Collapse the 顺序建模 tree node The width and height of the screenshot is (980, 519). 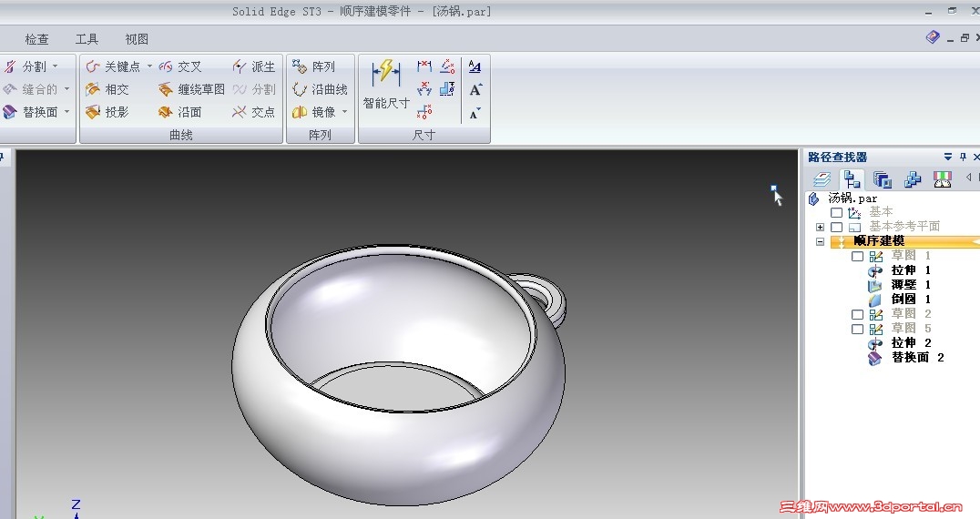[820, 241]
